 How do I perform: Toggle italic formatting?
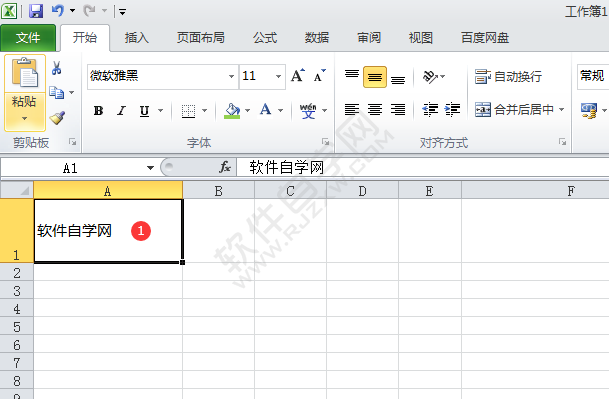122,111
